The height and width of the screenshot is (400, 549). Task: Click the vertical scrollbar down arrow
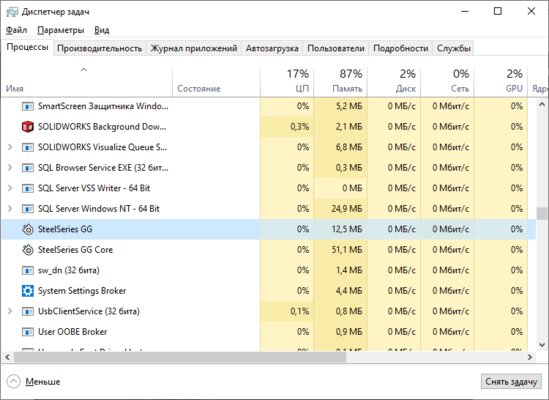coord(542,345)
